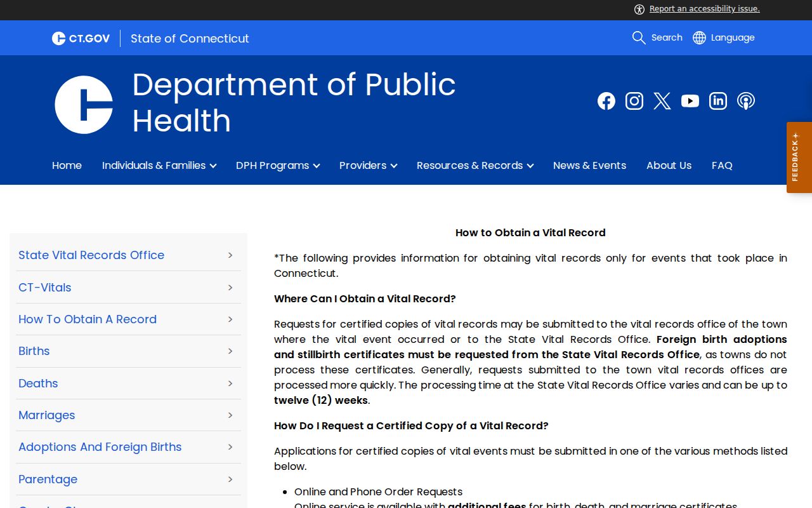Open the CT-Vitals sidebar link
812x508 pixels.
click(45, 287)
